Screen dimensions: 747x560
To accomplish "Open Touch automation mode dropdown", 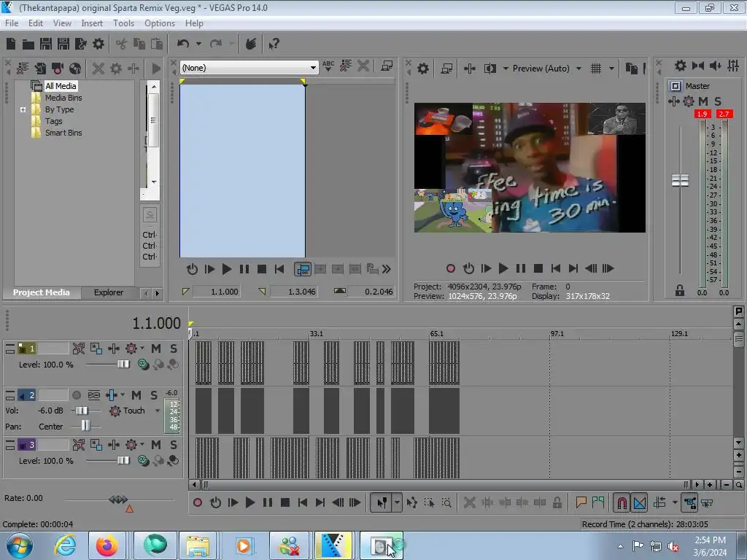I will (158, 411).
